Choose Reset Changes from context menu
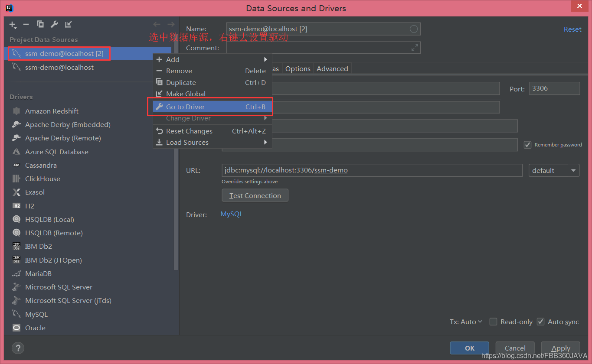The image size is (592, 364). (x=213, y=131)
